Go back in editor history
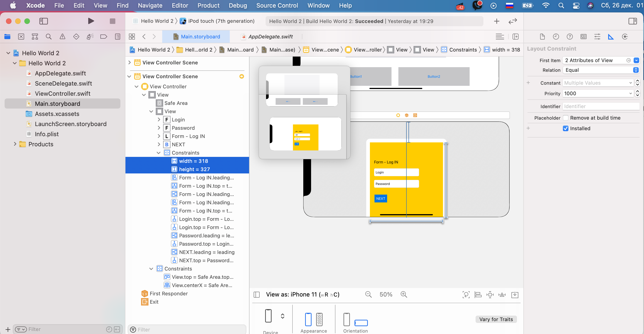 point(144,37)
